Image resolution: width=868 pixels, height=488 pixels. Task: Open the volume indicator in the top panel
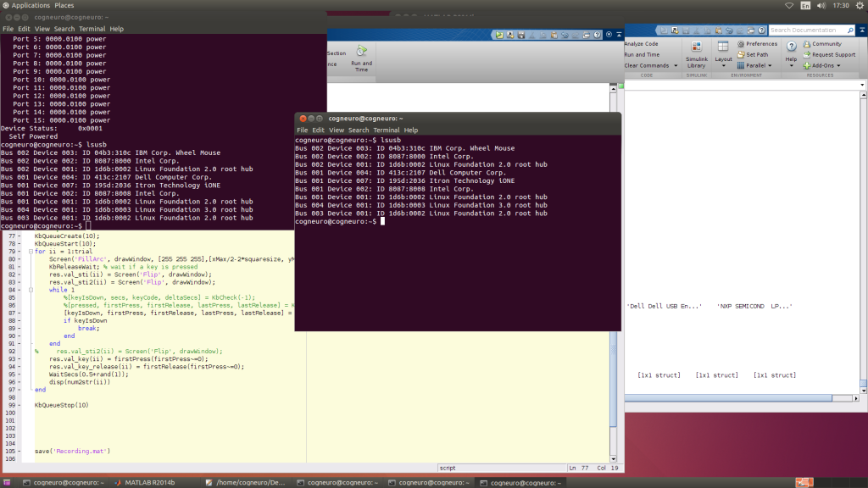pos(821,6)
